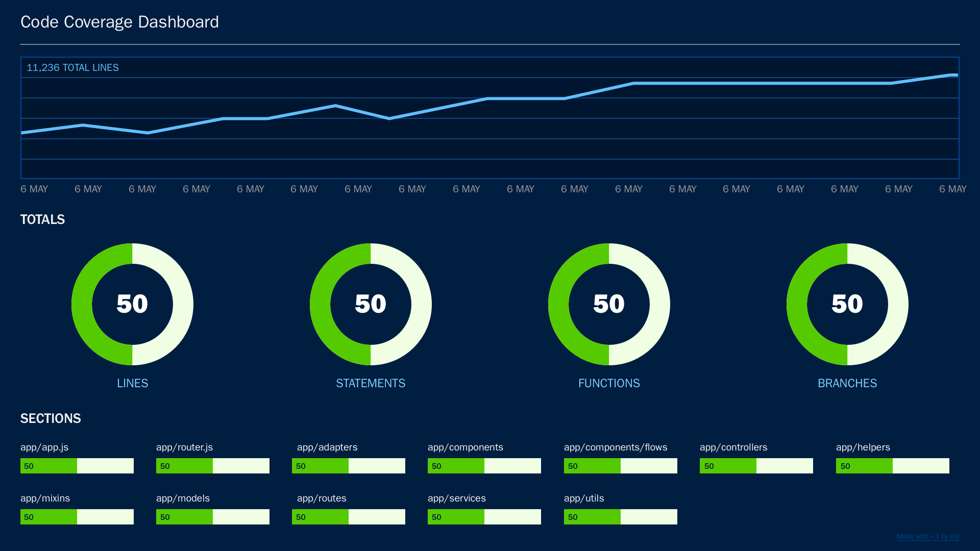This screenshot has width=980, height=551.
Task: Click the peak of the total lines trend line
Action: coord(957,74)
